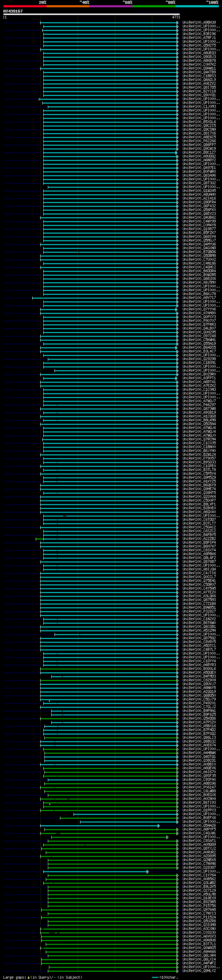
Task: Select the UniRef100_Q873W8 label
Action: [x=199, y=408]
